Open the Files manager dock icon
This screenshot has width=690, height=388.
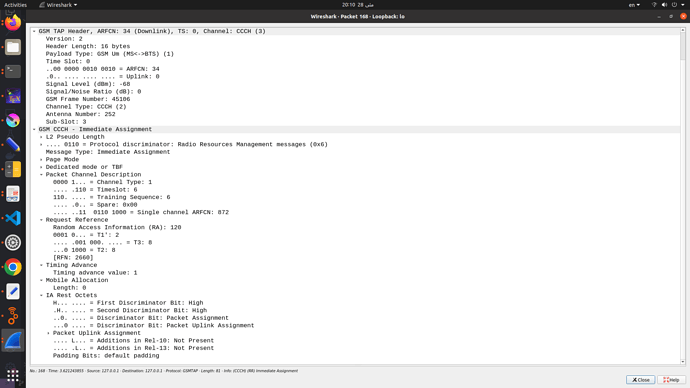13,47
